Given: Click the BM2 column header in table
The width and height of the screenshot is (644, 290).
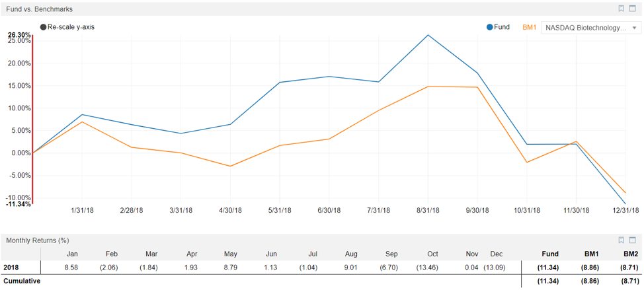Looking at the screenshot, I should (630, 254).
